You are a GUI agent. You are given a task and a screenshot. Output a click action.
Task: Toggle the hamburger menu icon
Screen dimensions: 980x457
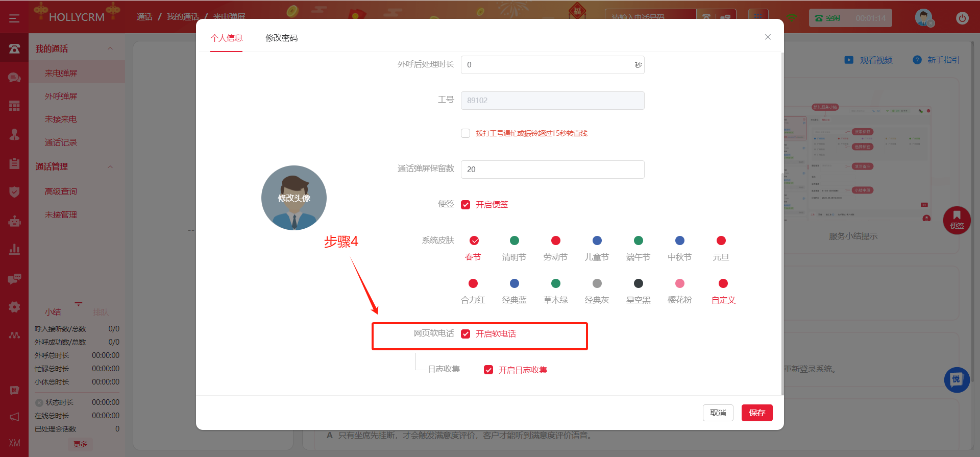pos(14,18)
